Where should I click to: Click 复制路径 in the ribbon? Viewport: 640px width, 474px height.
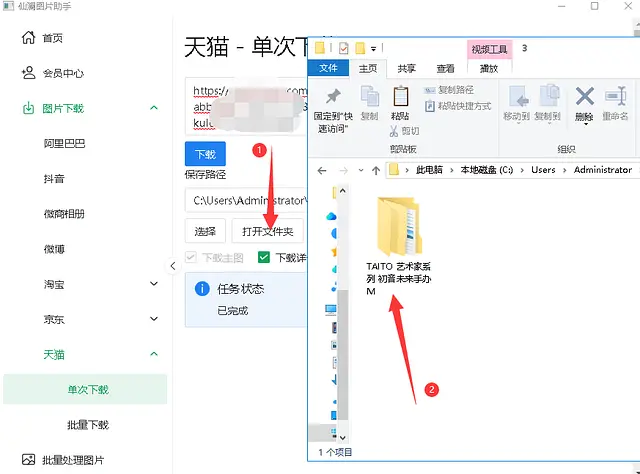(x=449, y=90)
